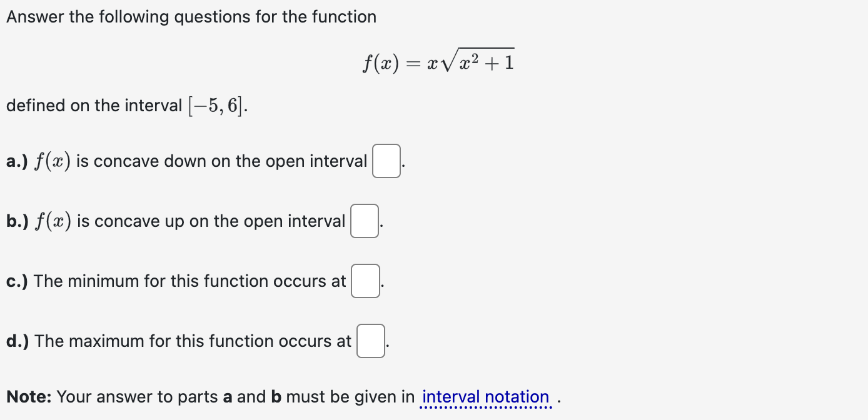Click the dotted-underlined blue interval notation text
The height and width of the screenshot is (420, 868).
[485, 396]
